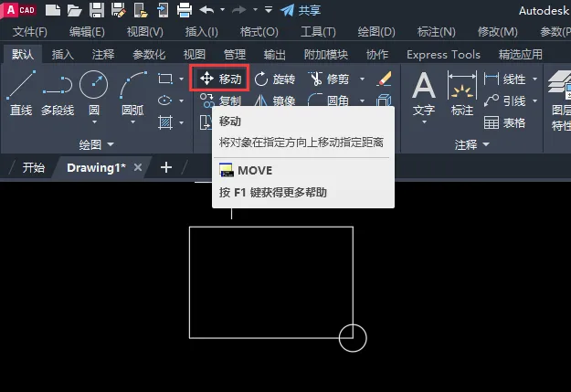Click the Save As icon with pencil

pos(119,10)
